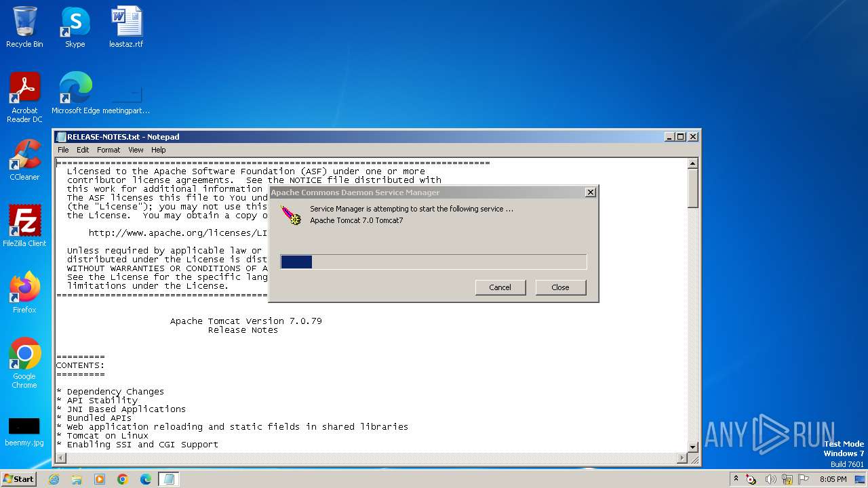Click the '* Bundled APIs' line
The image size is (868, 488).
click(94, 418)
